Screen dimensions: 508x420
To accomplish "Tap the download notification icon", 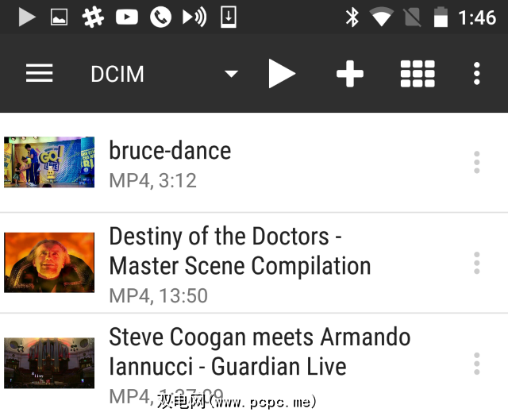I will tap(229, 17).
